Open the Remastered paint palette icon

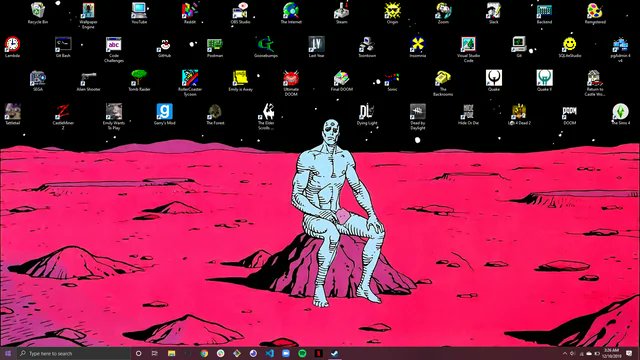(x=595, y=13)
